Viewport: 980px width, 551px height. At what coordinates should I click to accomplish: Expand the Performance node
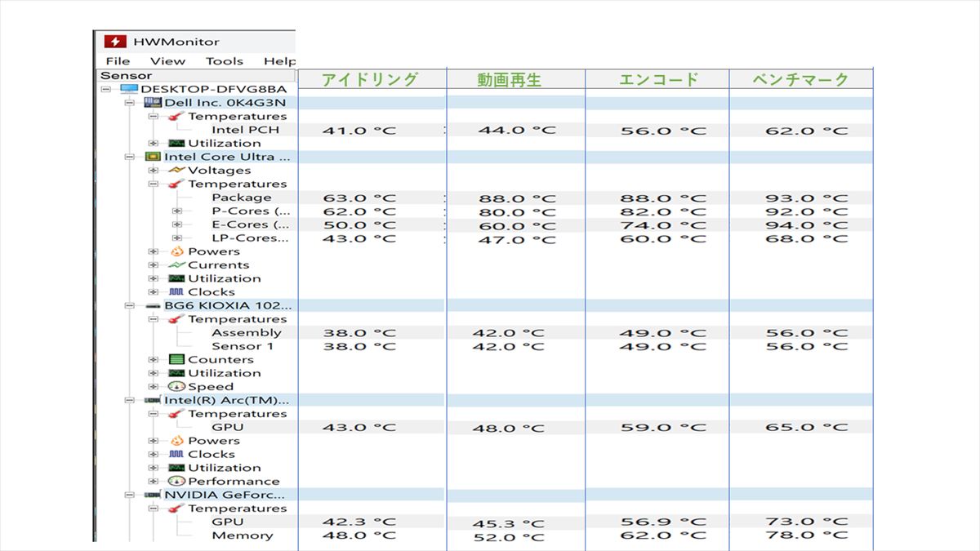tap(153, 481)
